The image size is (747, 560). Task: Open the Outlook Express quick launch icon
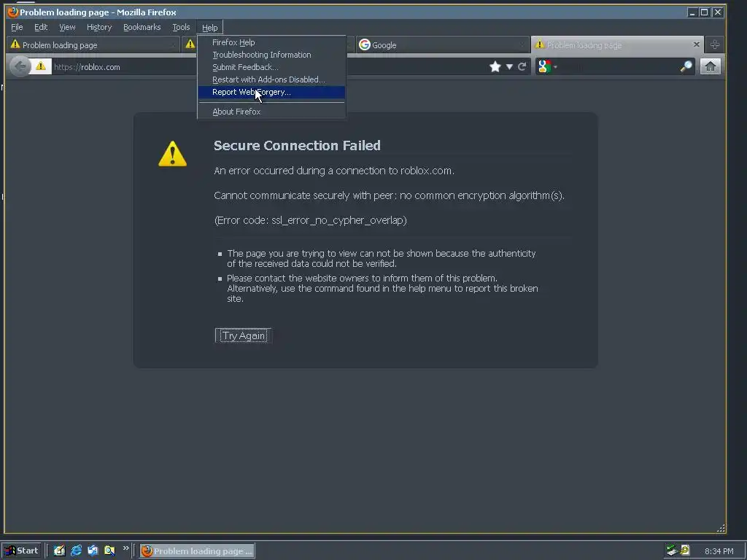point(93,551)
